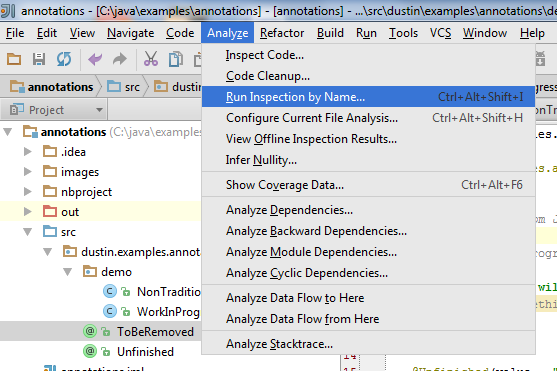Choose Analyze Module Dependencies...
The height and width of the screenshot is (371, 557).
[x=368, y=252]
